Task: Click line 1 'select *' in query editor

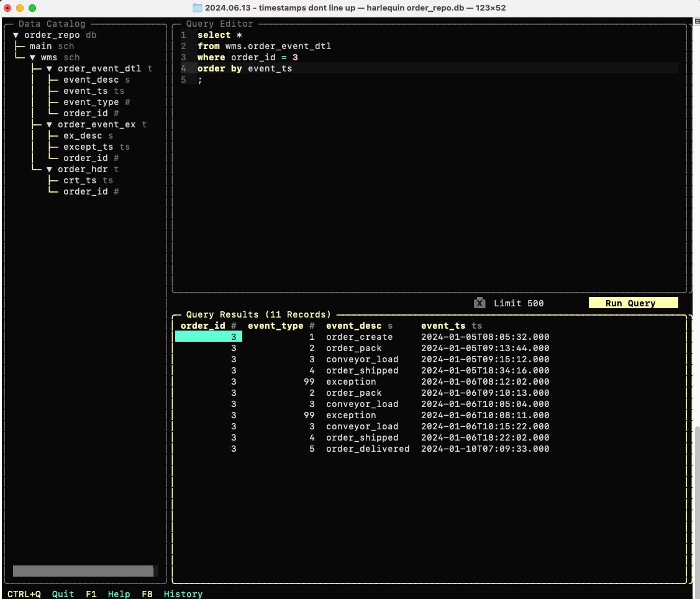Action: click(220, 35)
